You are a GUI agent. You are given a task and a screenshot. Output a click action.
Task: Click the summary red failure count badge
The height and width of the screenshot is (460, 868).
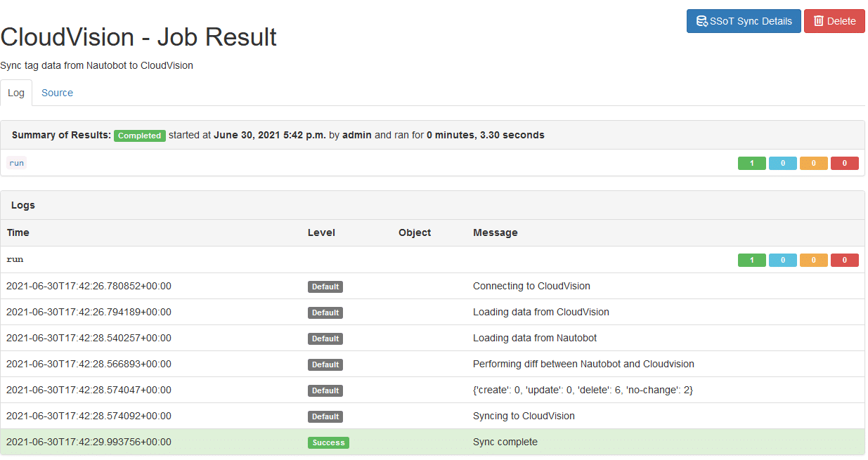click(845, 163)
